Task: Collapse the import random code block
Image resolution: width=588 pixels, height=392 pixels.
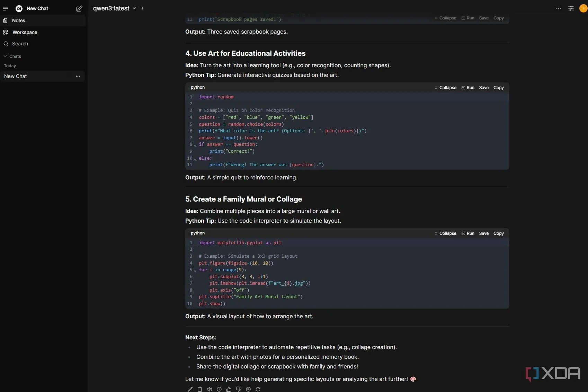Action: tap(445, 88)
